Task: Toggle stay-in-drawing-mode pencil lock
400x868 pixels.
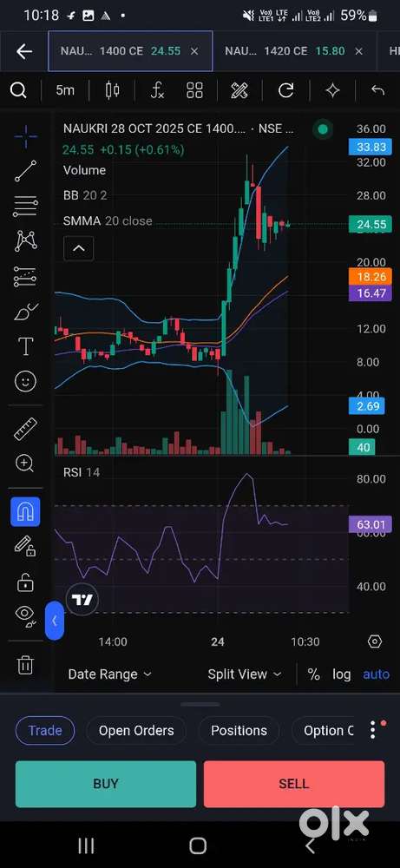Action: [x=25, y=547]
